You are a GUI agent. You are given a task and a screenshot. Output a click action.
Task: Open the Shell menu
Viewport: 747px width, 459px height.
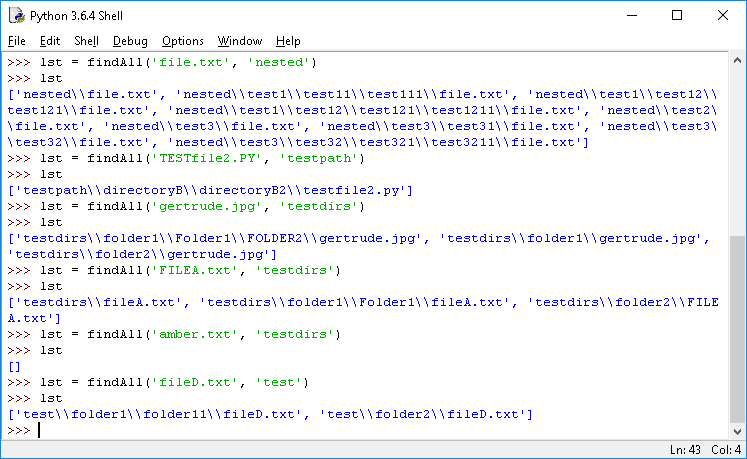86,41
